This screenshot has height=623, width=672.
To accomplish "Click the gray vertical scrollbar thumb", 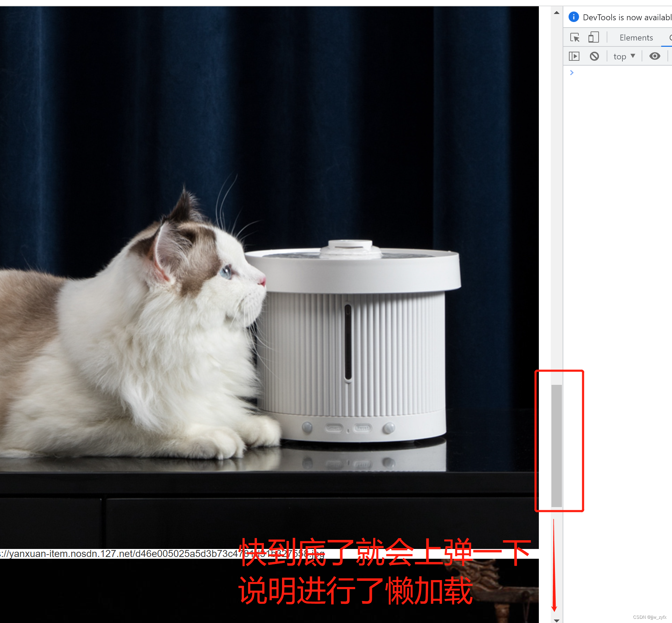I will (557, 445).
